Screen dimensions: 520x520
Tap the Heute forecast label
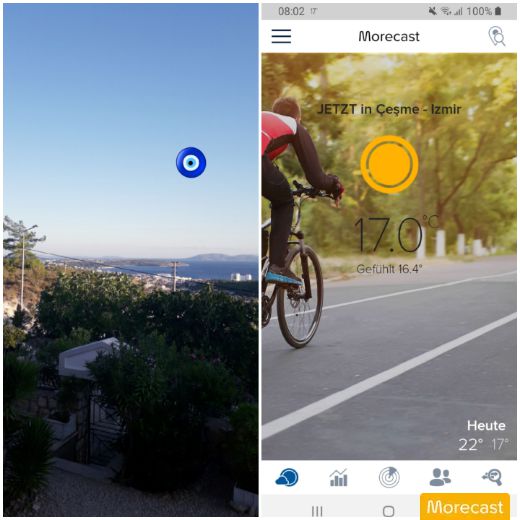coord(486,426)
